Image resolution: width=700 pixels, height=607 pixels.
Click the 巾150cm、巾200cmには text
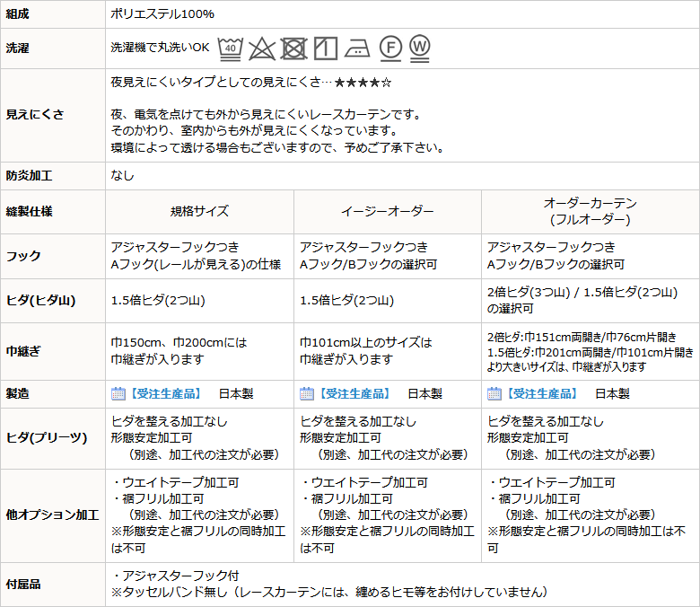(x=179, y=343)
